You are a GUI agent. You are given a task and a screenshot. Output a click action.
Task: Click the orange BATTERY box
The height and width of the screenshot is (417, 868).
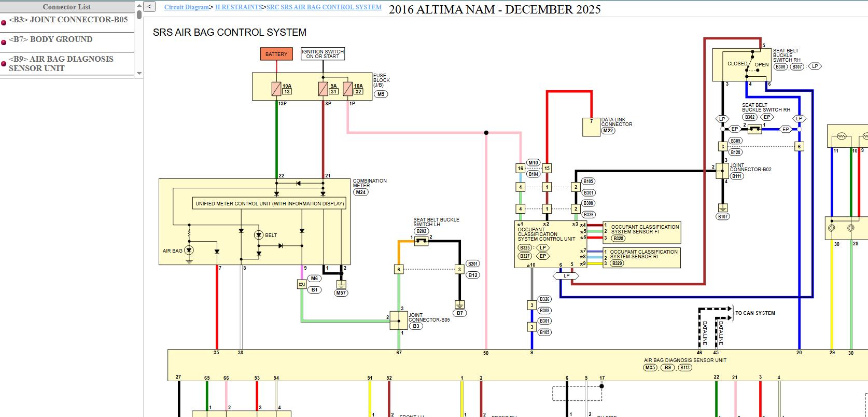(x=276, y=54)
